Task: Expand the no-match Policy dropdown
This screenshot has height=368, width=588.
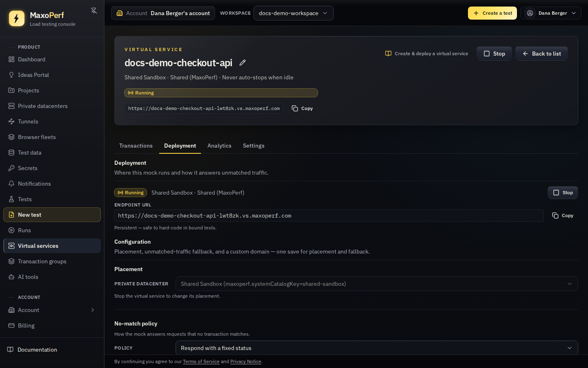Action: [377, 348]
